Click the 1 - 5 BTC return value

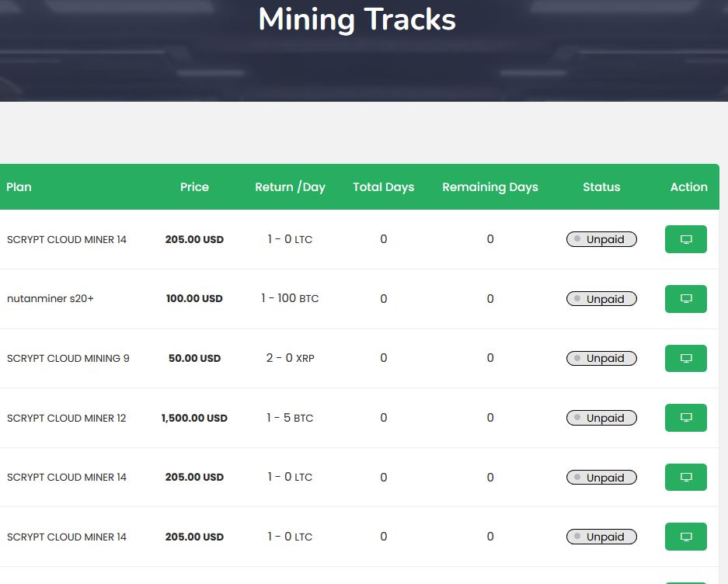[x=290, y=418]
